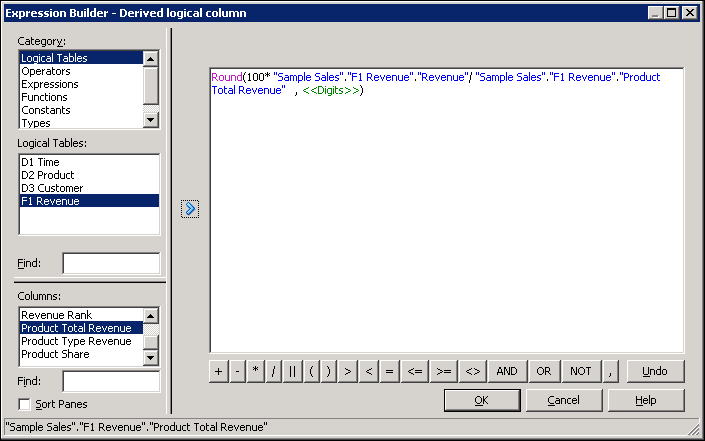705x441 pixels.
Task: Click the insert selected item arrow button
Action: (190, 209)
